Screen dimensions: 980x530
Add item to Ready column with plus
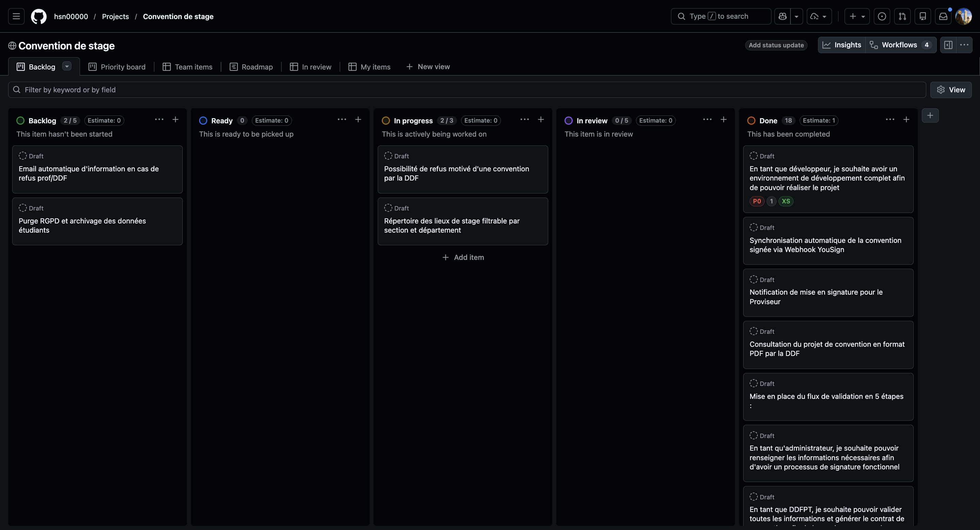pyautogui.click(x=358, y=120)
